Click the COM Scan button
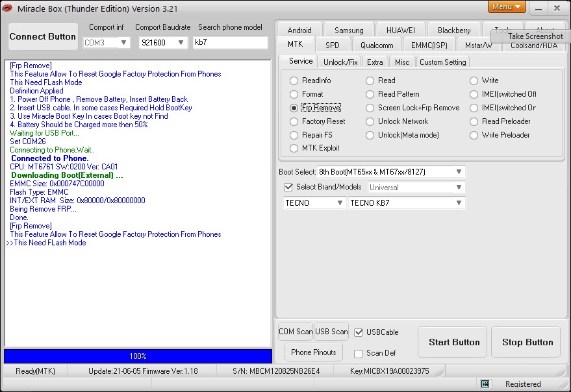 click(296, 332)
